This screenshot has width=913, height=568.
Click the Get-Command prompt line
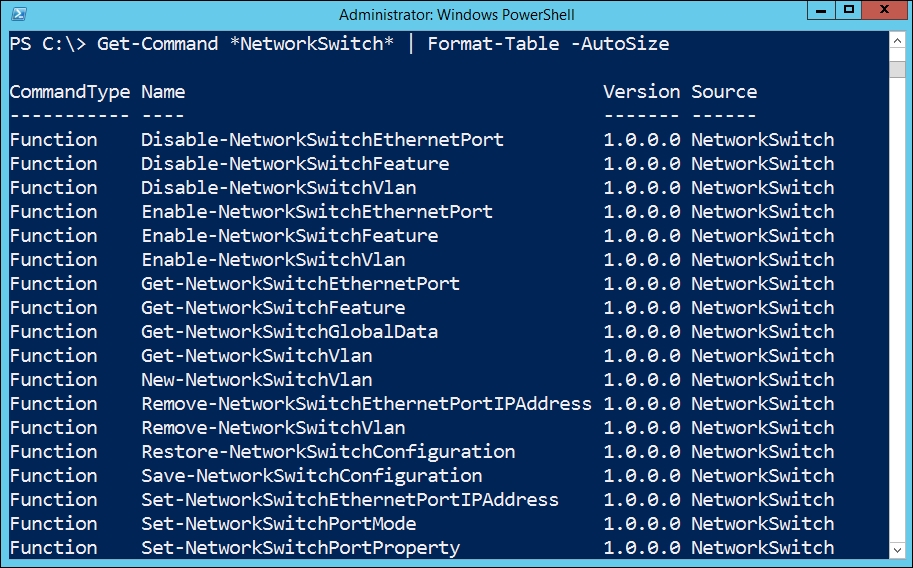pyautogui.click(x=339, y=44)
